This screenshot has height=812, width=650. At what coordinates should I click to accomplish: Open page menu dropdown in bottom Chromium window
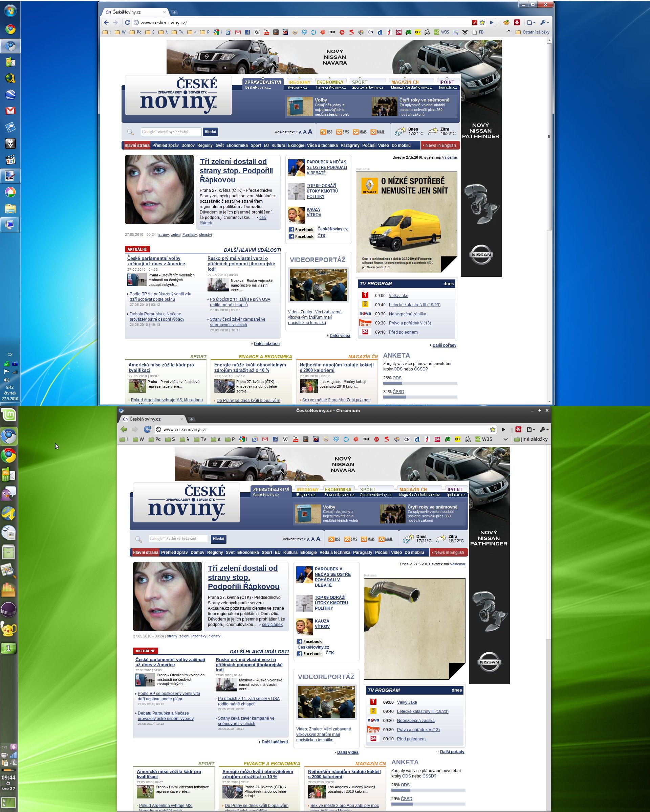click(x=531, y=429)
